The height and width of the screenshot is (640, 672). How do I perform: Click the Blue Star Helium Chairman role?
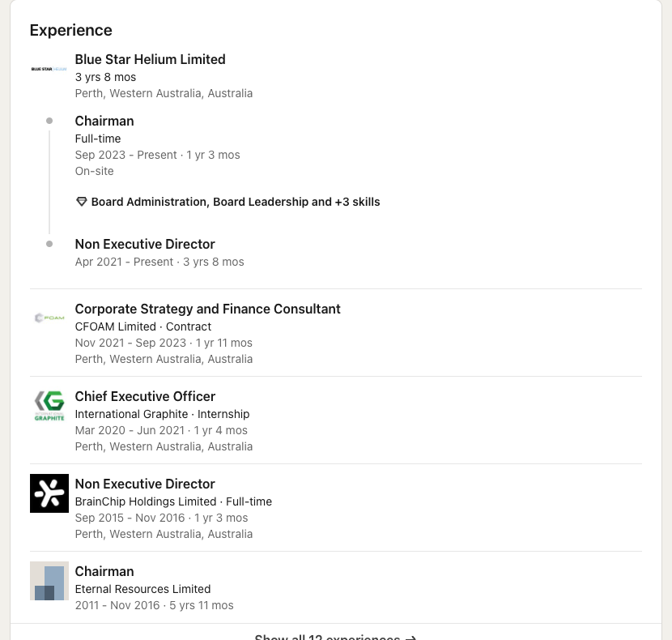104,121
